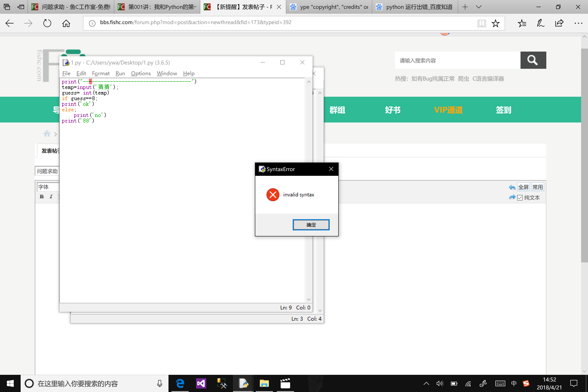The width and height of the screenshot is (588, 392).
Task: Show hidden system tray icons chevron
Action: click(x=426, y=383)
